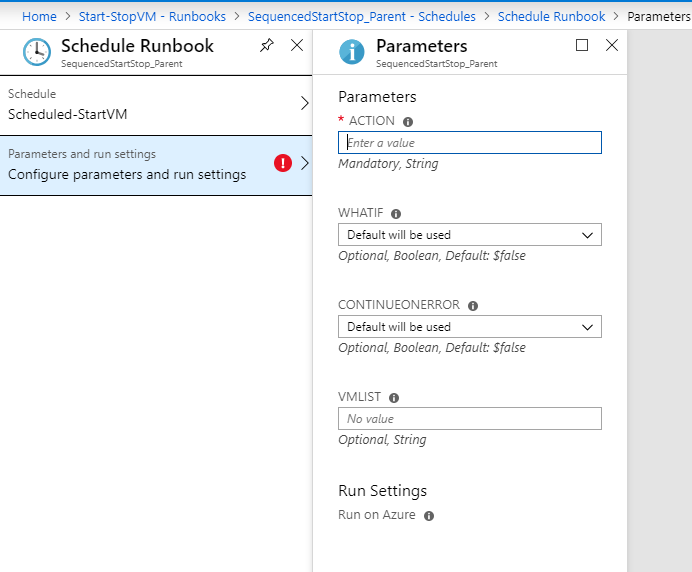Go to Home in the breadcrumb
The height and width of the screenshot is (572, 692).
pyautogui.click(x=39, y=17)
